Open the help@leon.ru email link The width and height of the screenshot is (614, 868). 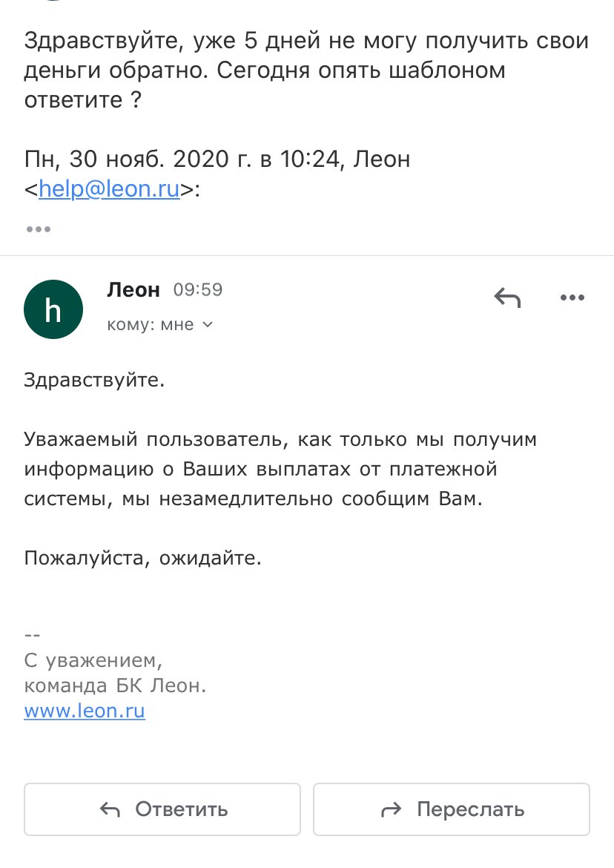point(109,189)
